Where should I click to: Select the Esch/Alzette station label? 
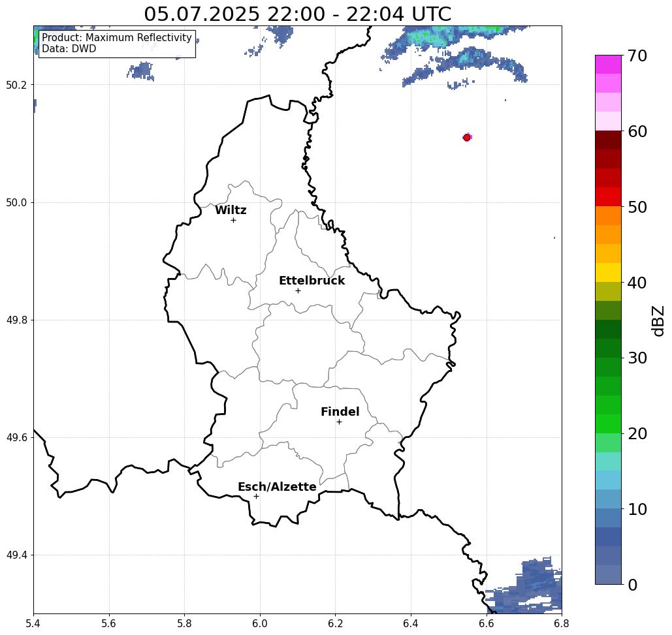point(277,487)
